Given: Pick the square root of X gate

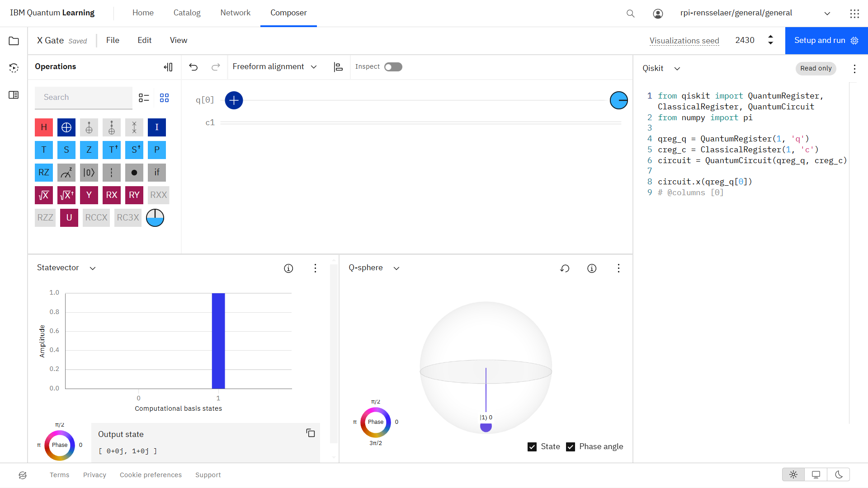Looking at the screenshot, I should (x=44, y=195).
